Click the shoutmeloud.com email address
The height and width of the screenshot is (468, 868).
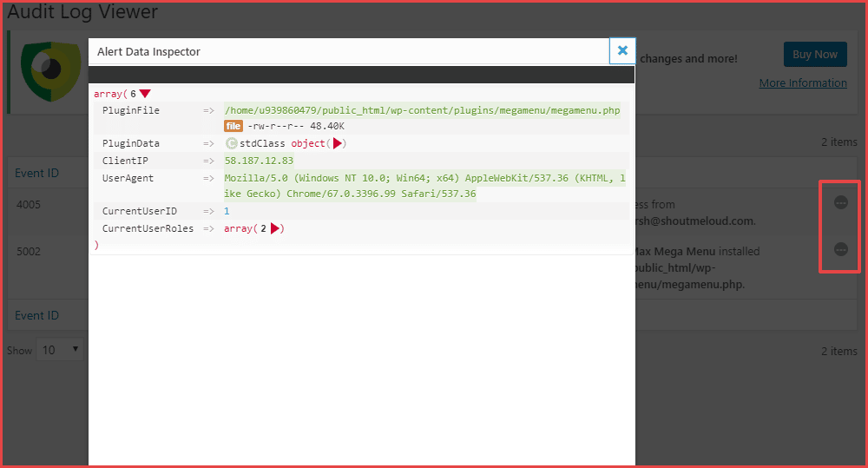[x=694, y=221]
